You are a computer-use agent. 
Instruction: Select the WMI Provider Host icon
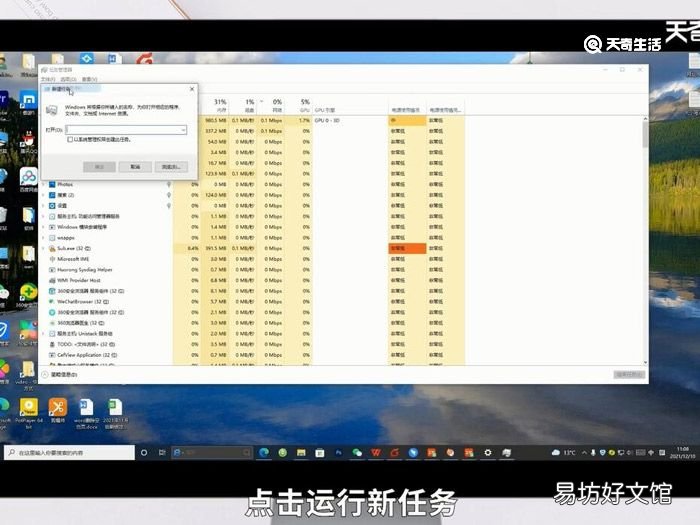pyautogui.click(x=52, y=280)
